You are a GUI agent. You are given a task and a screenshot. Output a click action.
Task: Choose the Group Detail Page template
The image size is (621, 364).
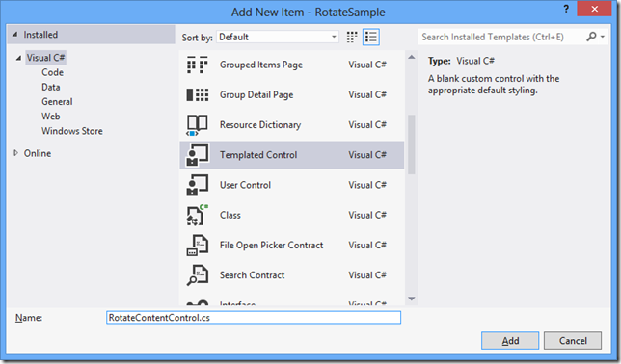click(292, 95)
